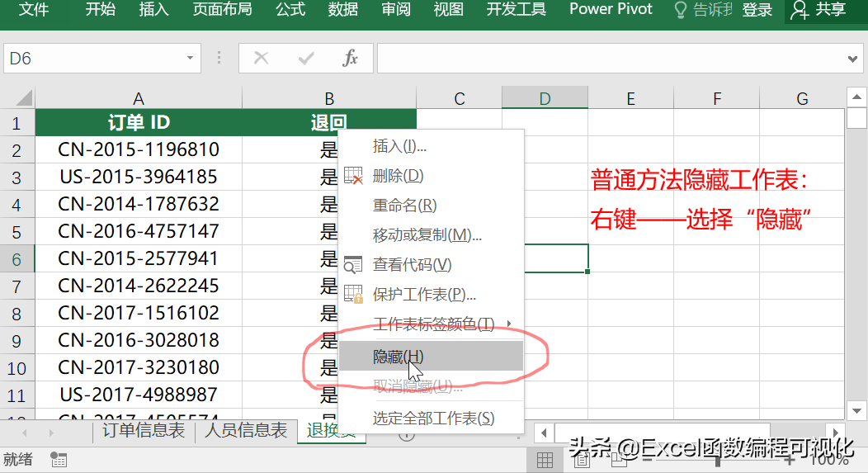Click the 登录 sign-in button
The image size is (868, 473).
click(757, 9)
